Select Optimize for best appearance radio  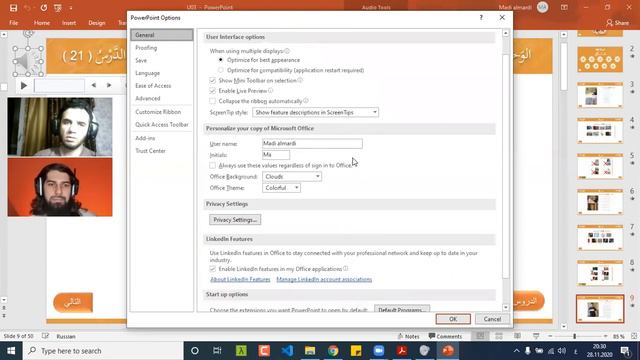click(x=221, y=60)
